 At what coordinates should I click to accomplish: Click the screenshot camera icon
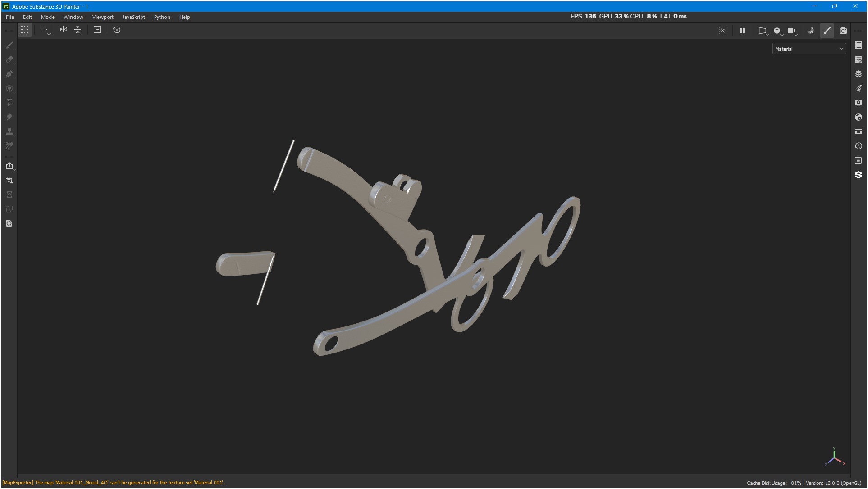coord(843,31)
